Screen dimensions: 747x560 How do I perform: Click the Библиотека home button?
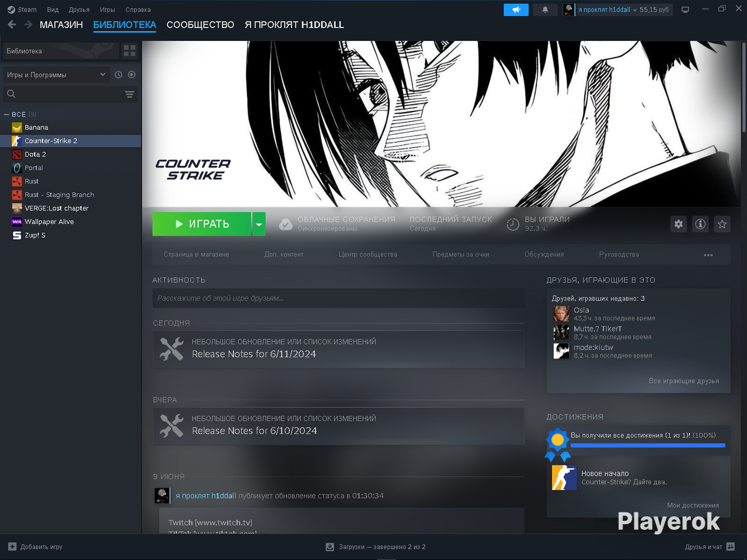61,51
